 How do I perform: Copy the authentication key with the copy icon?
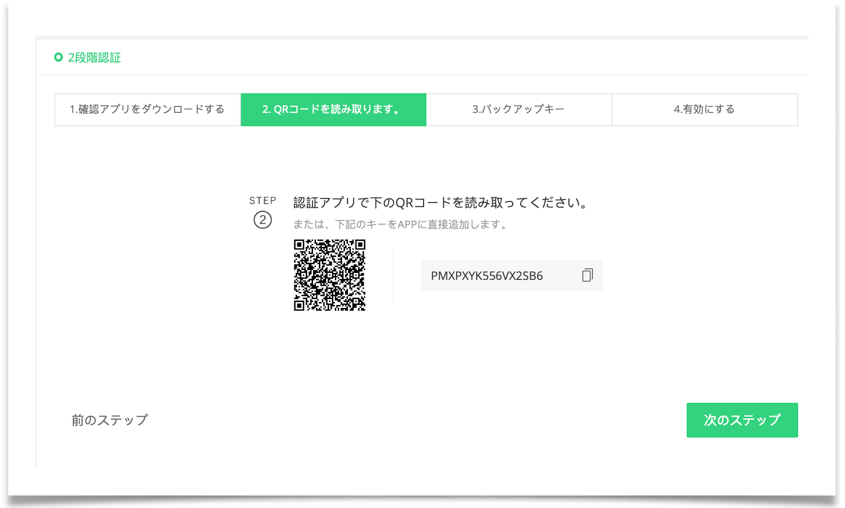pyautogui.click(x=587, y=275)
